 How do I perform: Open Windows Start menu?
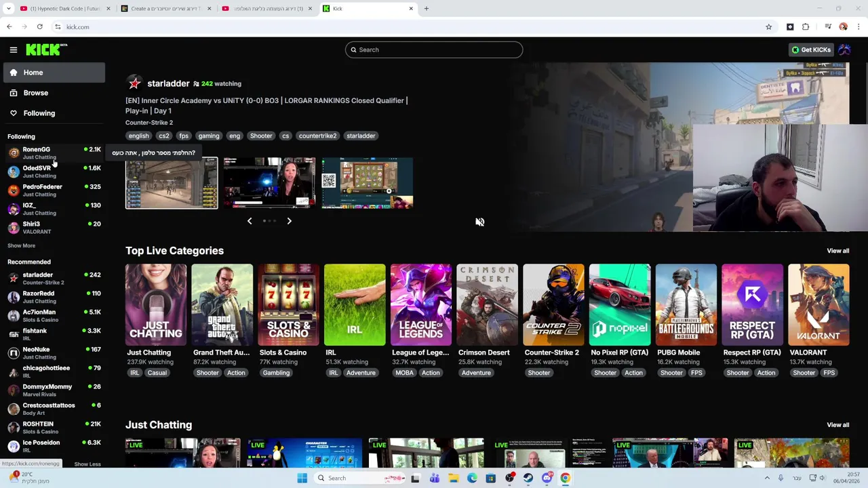302,478
